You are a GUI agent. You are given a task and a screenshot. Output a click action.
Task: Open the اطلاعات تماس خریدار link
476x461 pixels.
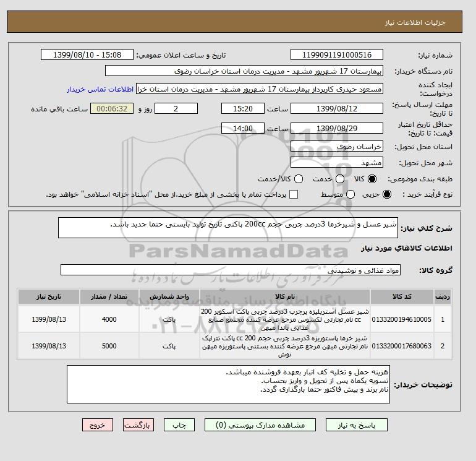100,89
